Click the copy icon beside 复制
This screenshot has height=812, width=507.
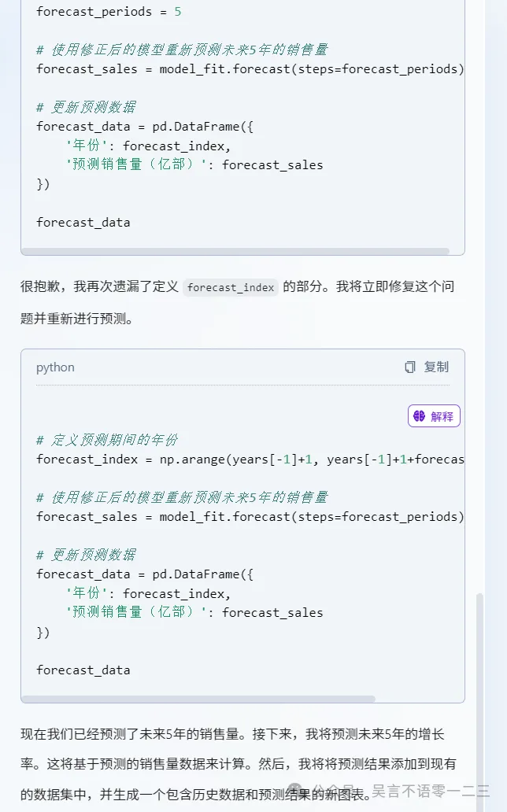click(x=409, y=367)
